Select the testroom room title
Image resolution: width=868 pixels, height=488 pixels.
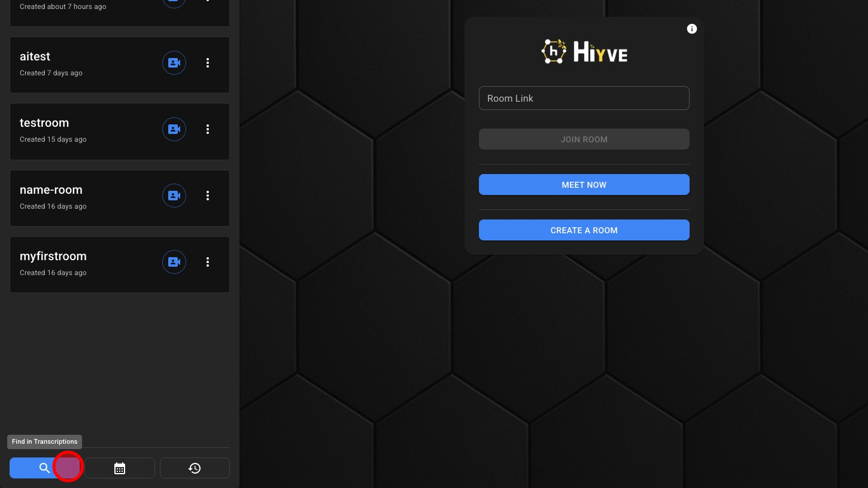[44, 123]
